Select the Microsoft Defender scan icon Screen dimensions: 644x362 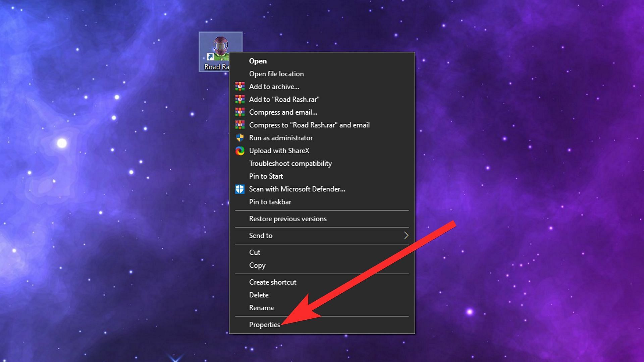click(x=240, y=189)
